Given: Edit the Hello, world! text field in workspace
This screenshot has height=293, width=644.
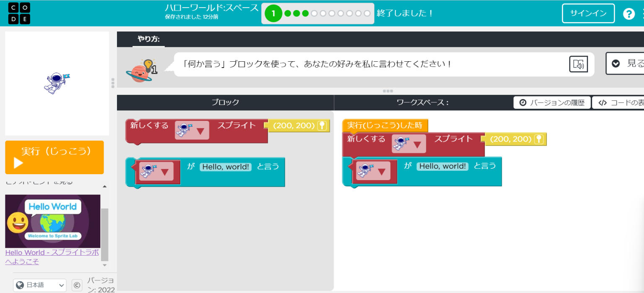Looking at the screenshot, I should (442, 166).
